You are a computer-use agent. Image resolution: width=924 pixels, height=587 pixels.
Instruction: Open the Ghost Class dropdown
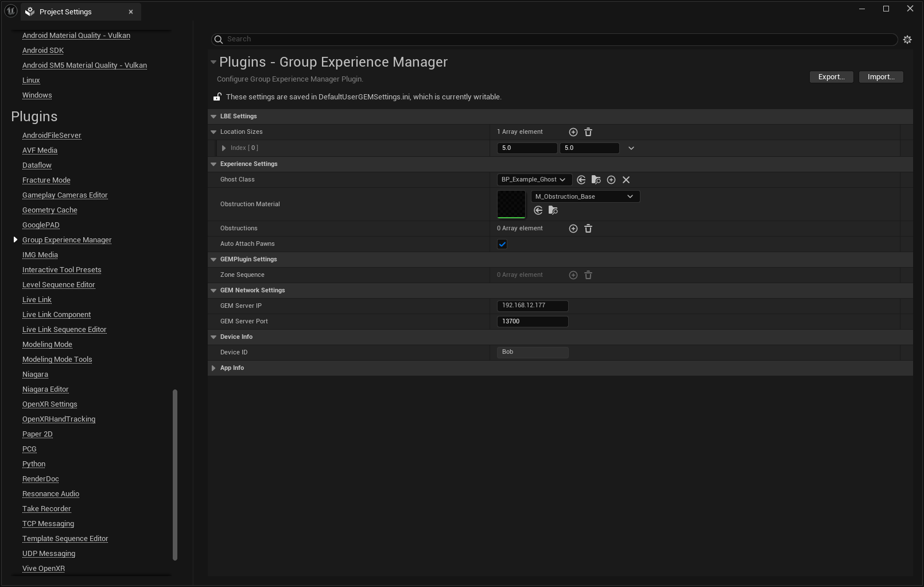[534, 180]
